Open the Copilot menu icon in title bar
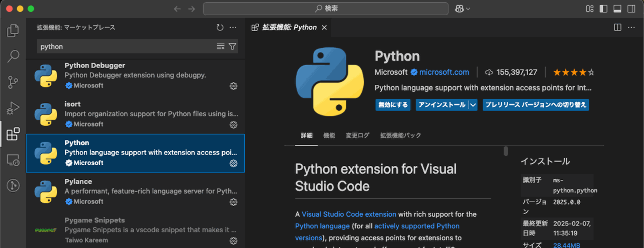This screenshot has height=248, width=644. coord(463,9)
